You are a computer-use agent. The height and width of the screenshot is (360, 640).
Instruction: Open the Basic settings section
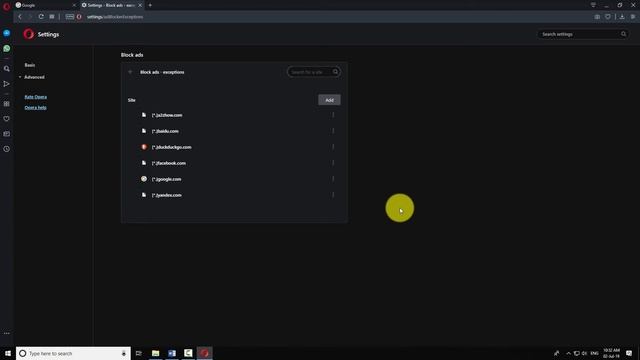point(30,65)
